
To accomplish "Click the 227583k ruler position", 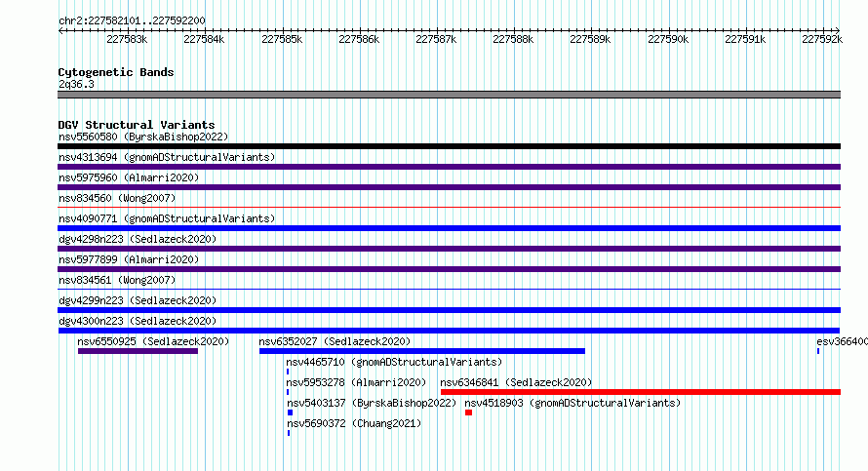I will pyautogui.click(x=127, y=39).
